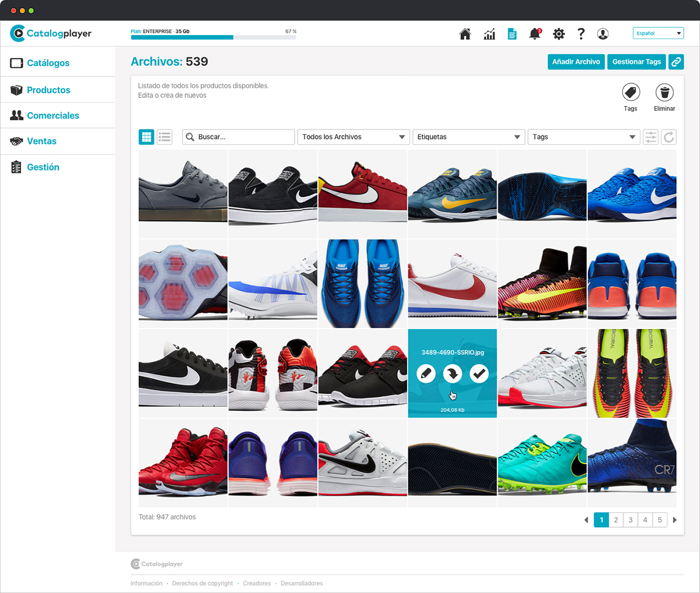The height and width of the screenshot is (593, 700).
Task: Open the Creadores footer link
Action: (x=257, y=583)
